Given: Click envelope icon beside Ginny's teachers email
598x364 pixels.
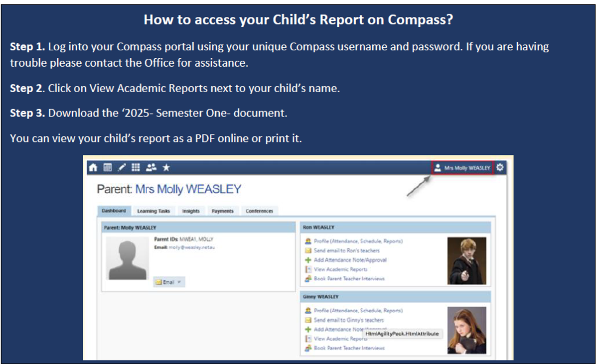Looking at the screenshot, I should [x=308, y=320].
